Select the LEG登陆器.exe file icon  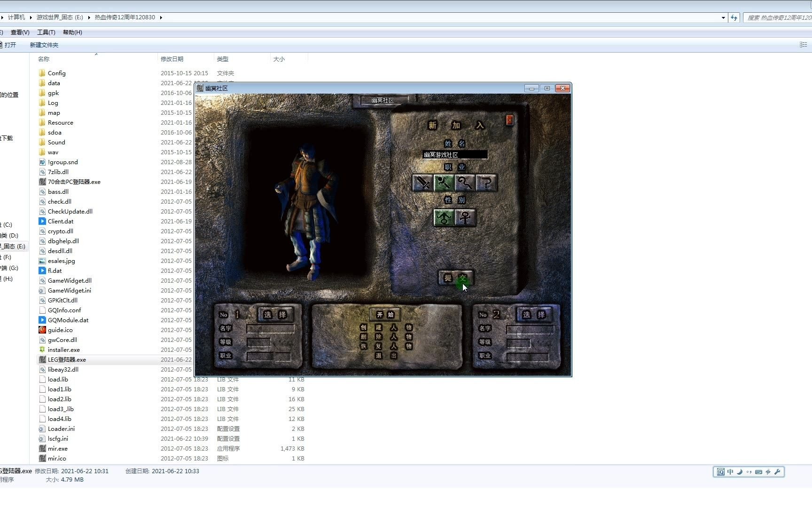[x=42, y=359]
